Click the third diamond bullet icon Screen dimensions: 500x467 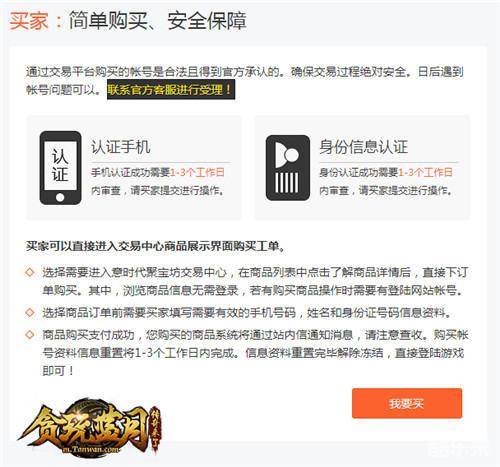click(30, 334)
